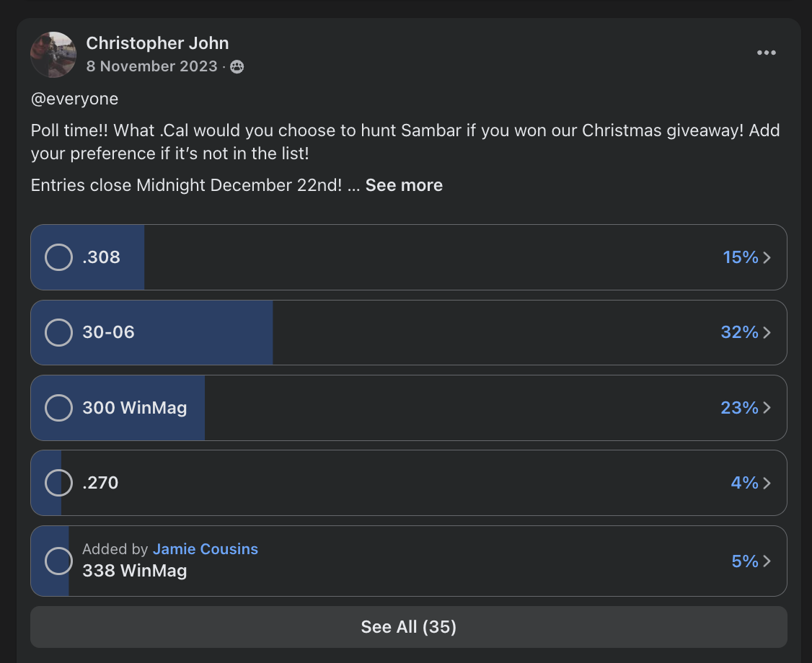This screenshot has width=812, height=663.
Task: Open the Jamie Cousins profile link
Action: tap(205, 549)
